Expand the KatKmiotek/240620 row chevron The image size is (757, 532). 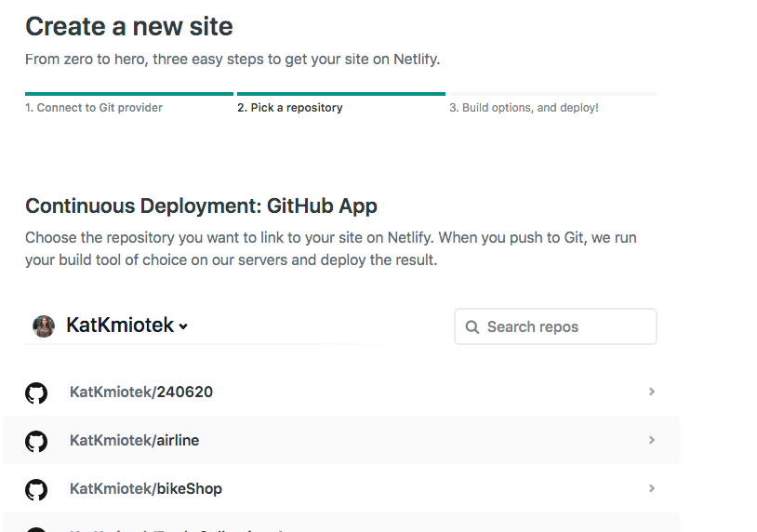[x=652, y=392]
